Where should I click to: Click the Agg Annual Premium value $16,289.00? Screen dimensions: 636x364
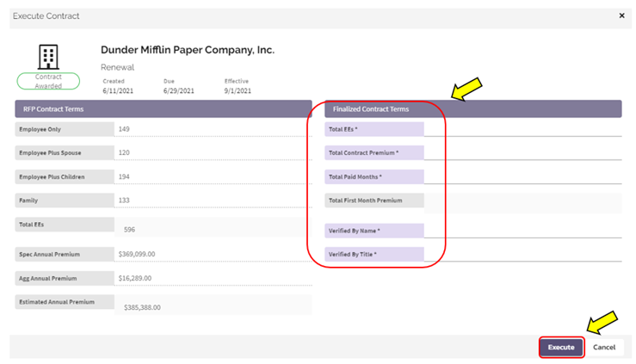(135, 279)
